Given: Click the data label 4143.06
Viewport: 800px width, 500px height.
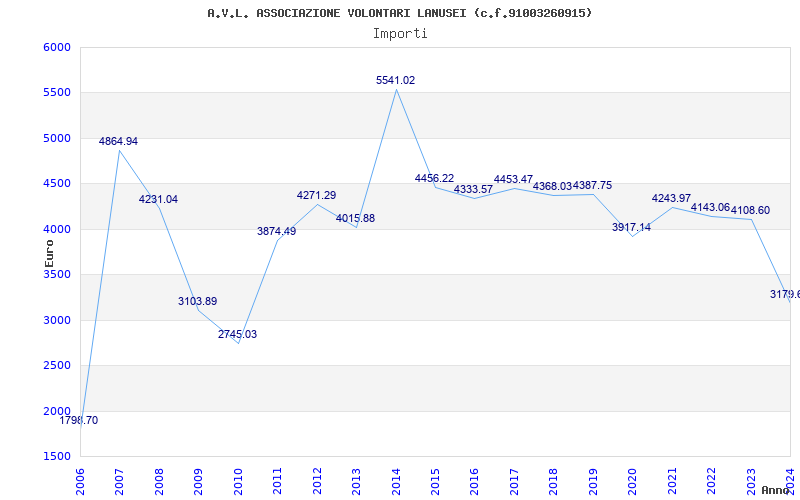Looking at the screenshot, I should point(710,208).
